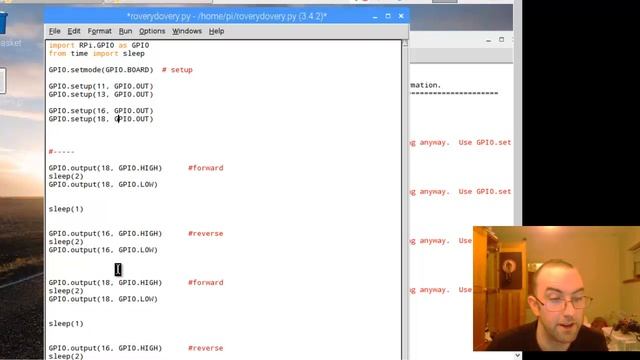Click the line 'from time import sleep'
Image resolution: width=640 pixels, height=360 pixels.
pyautogui.click(x=96, y=53)
